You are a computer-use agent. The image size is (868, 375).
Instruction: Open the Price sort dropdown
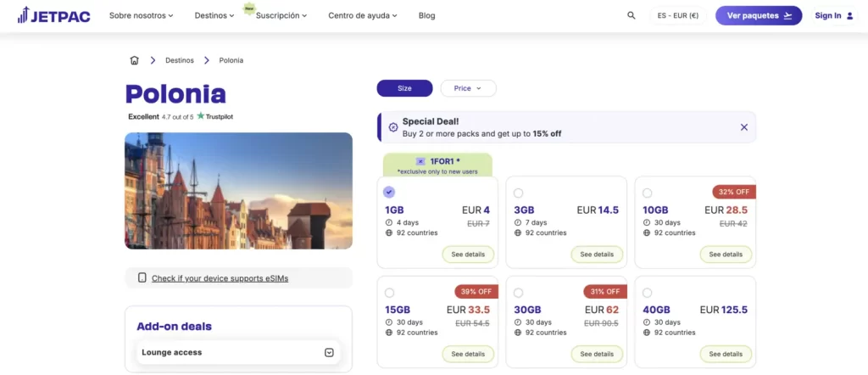click(468, 88)
